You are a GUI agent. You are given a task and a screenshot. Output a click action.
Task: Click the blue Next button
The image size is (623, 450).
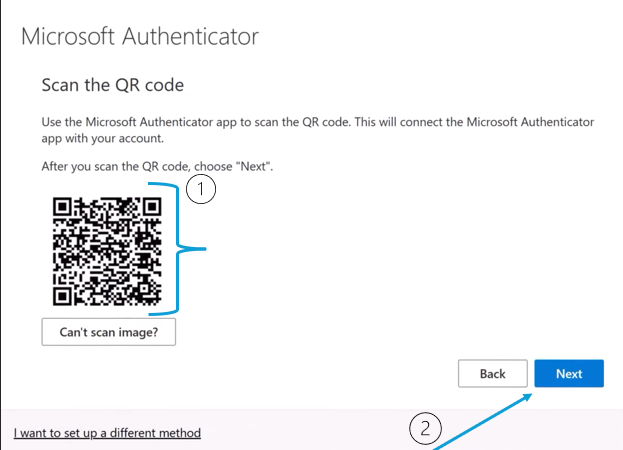(569, 373)
